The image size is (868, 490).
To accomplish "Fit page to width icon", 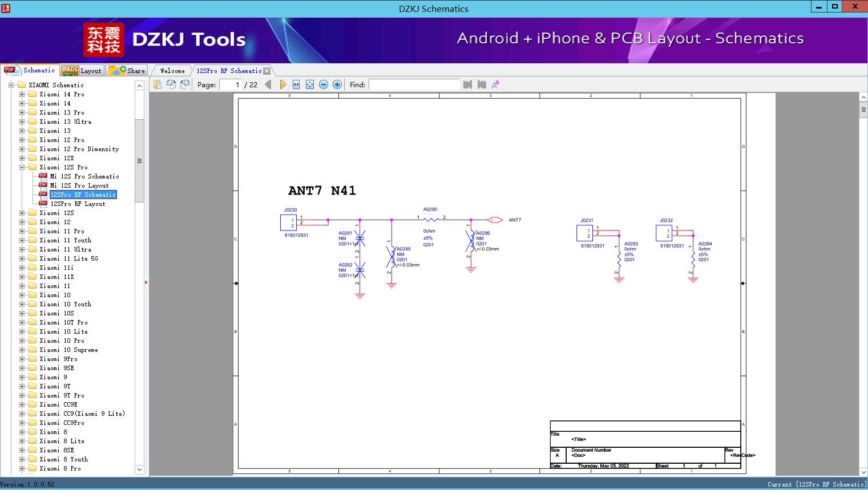I will tap(296, 84).
